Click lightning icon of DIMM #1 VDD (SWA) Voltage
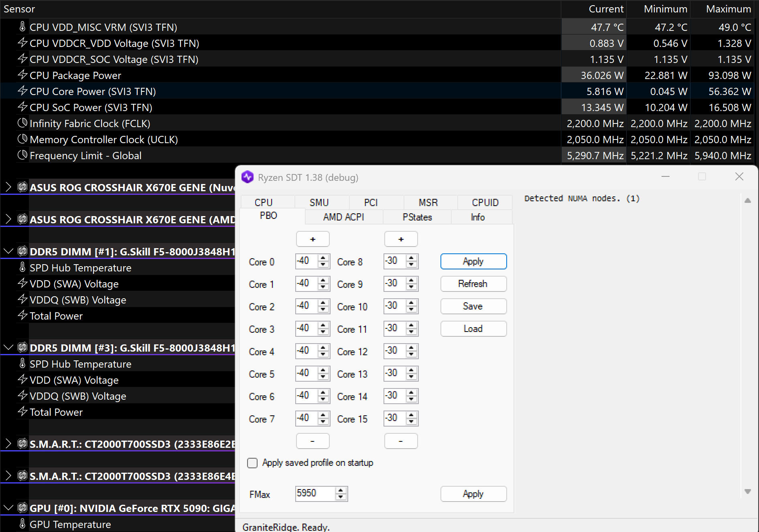 pos(22,283)
